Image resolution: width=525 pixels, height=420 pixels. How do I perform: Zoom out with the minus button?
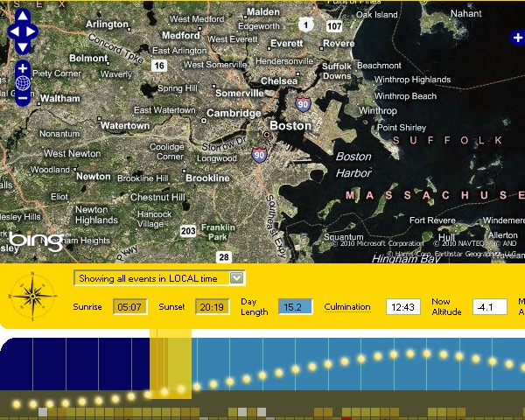click(x=23, y=98)
